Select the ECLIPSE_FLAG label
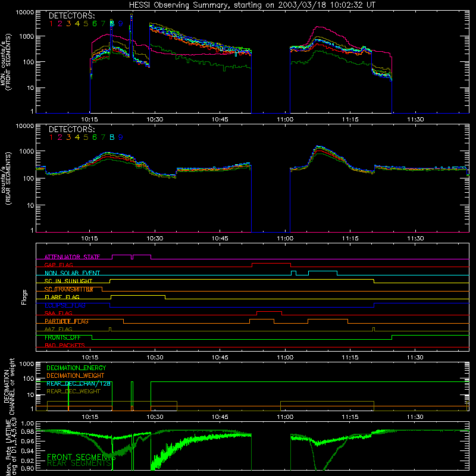The width and height of the screenshot is (476, 476). [x=65, y=305]
